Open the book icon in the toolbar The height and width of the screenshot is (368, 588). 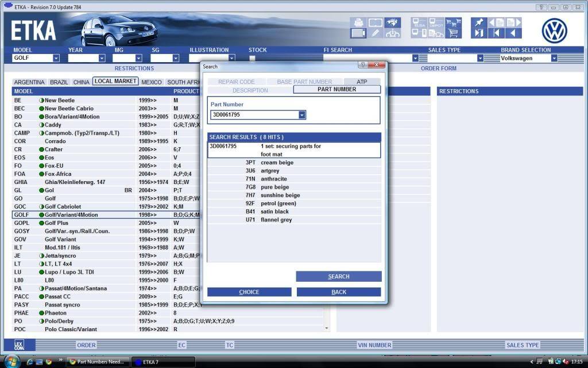point(376,22)
